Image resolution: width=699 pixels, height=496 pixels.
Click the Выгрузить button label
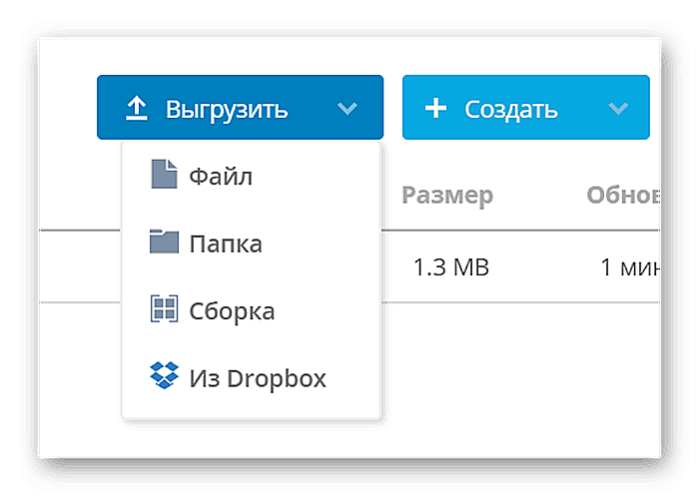click(226, 110)
